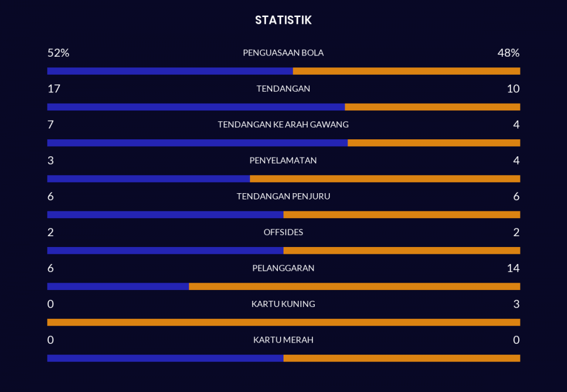This screenshot has width=567, height=392.
Task: Click the 48% possession value
Action: click(x=508, y=53)
